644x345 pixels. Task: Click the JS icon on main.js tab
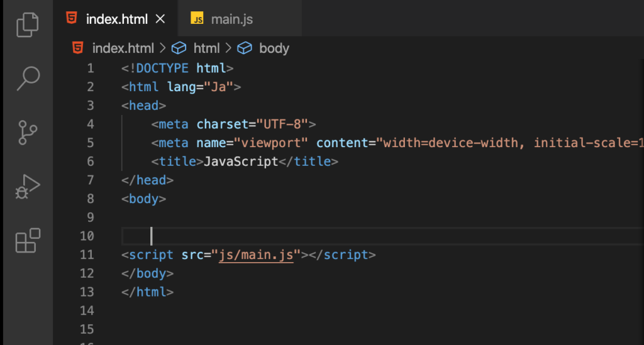point(197,18)
